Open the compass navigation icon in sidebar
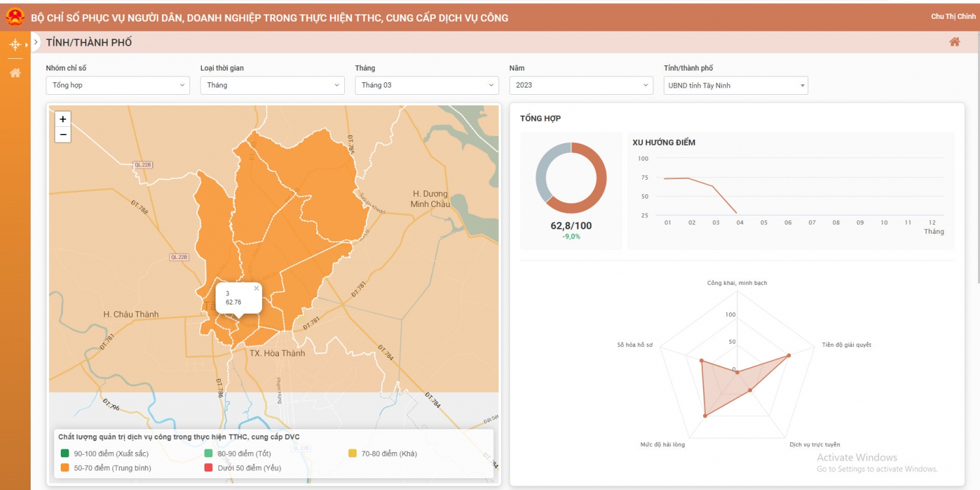Screen dimensions: 980x490 (x=15, y=44)
